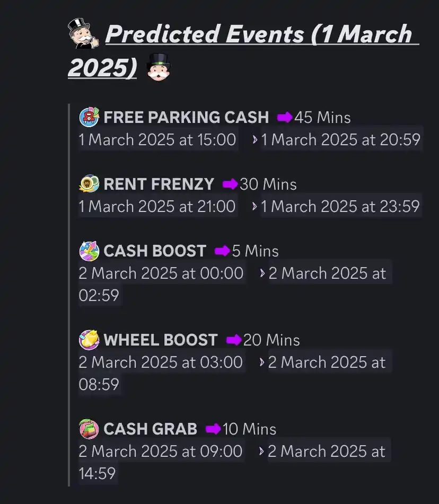
Task: Tap the 1 March 2025 at 20:59 timestamp
Action: pos(341,140)
